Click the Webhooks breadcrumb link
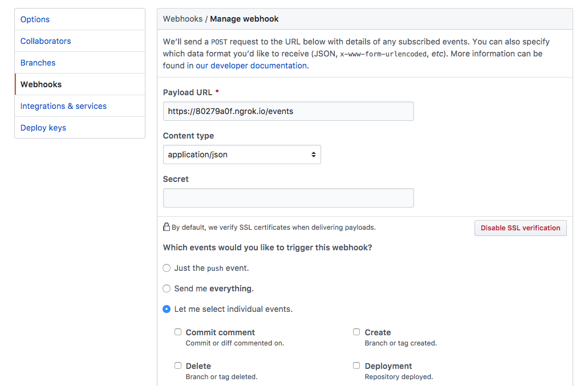Image resolution: width=588 pixels, height=386 pixels. 183,19
